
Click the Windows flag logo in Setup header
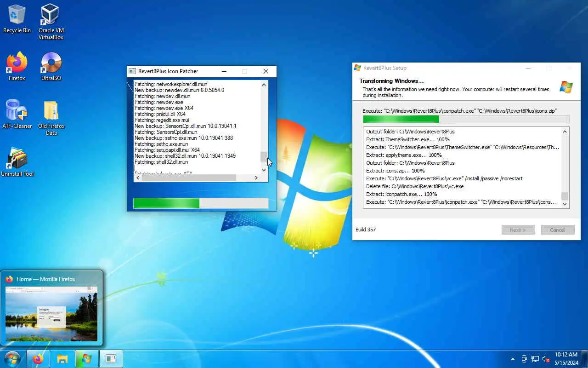pyautogui.click(x=566, y=87)
